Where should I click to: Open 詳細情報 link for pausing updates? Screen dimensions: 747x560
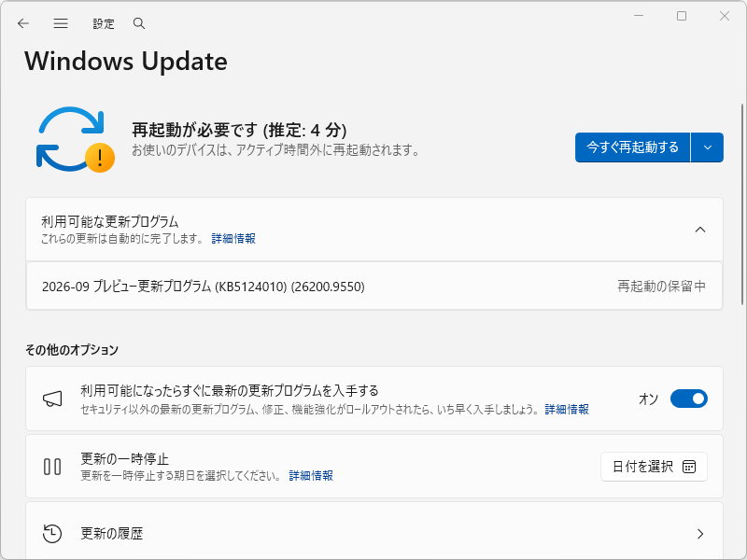click(x=311, y=476)
